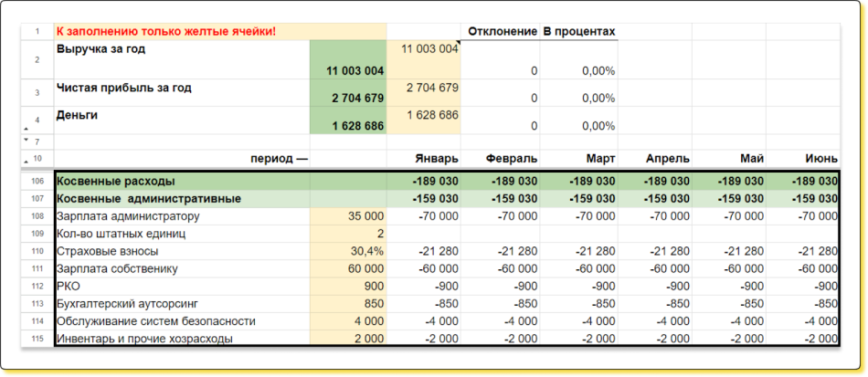The width and height of the screenshot is (868, 377).
Task: Select the insurance rate cell 30,4%
Action: tap(348, 251)
